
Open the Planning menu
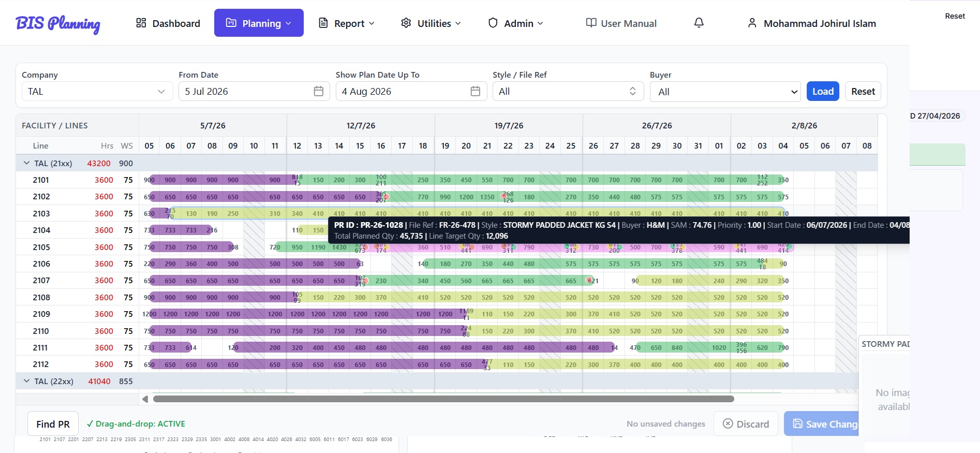(x=259, y=23)
